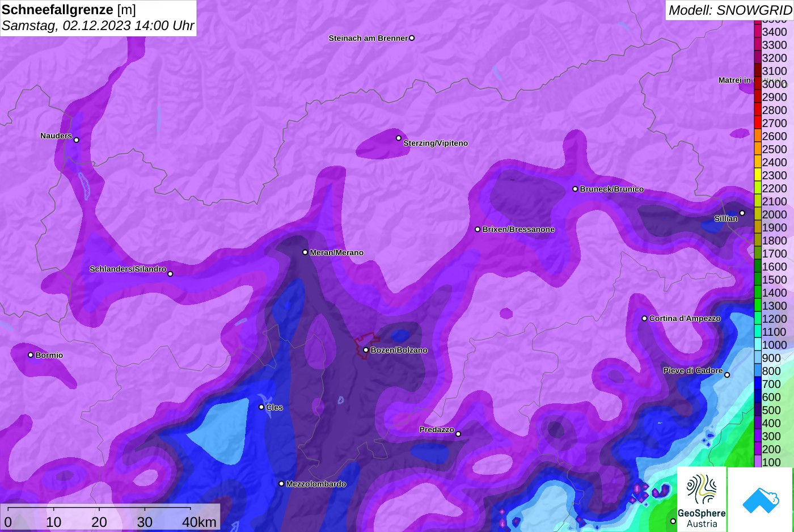794x532 pixels.
Task: Click the '500' legend value label
Action: 771,410
